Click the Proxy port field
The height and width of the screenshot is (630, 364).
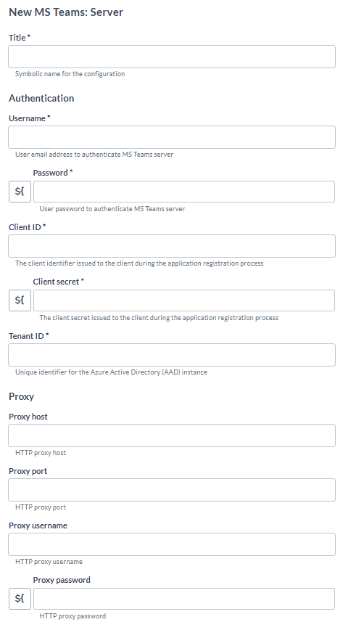tap(172, 490)
